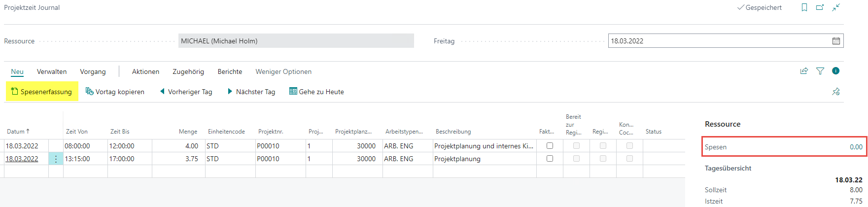The height and width of the screenshot is (207, 868).
Task: Click the Spesen value 0.00 link
Action: pos(856,147)
